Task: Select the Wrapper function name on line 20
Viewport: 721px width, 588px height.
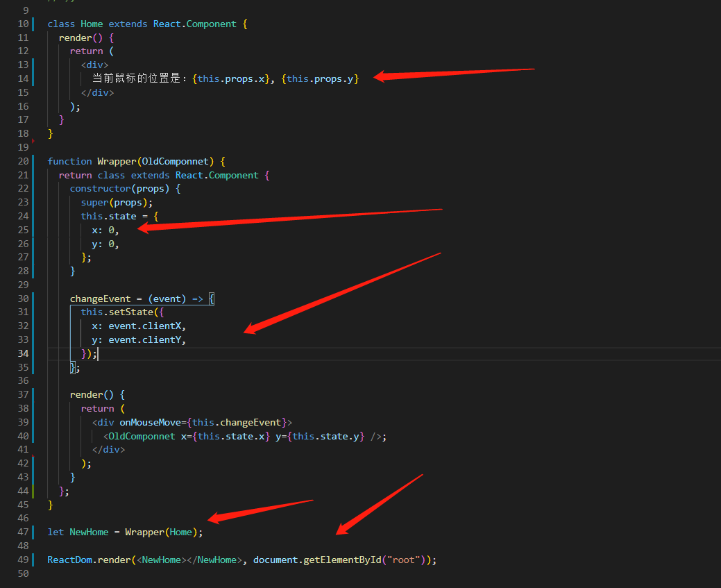Action: pos(116,161)
